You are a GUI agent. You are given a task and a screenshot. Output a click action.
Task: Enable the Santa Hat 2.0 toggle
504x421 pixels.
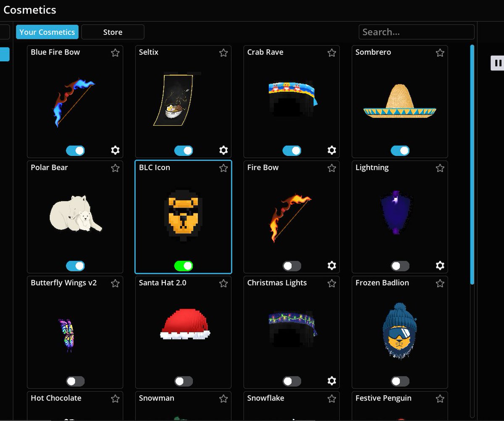[x=184, y=381]
